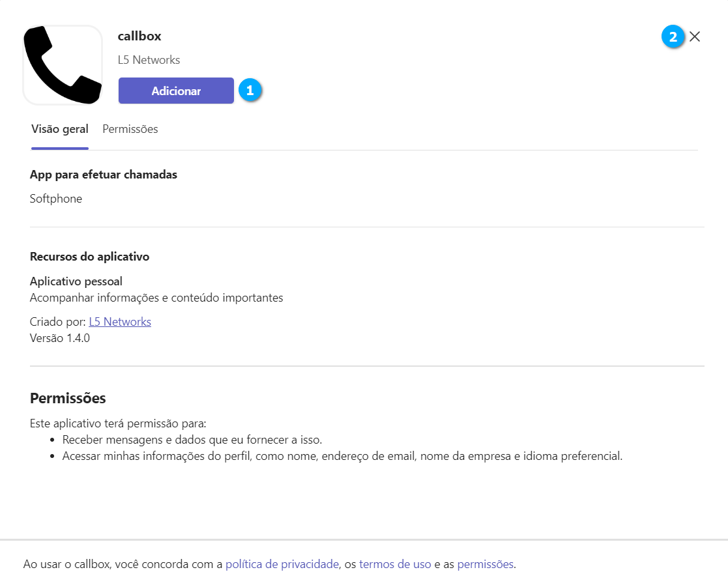The width and height of the screenshot is (728, 585).
Task: Click the callbox phone app icon
Action: [x=63, y=64]
